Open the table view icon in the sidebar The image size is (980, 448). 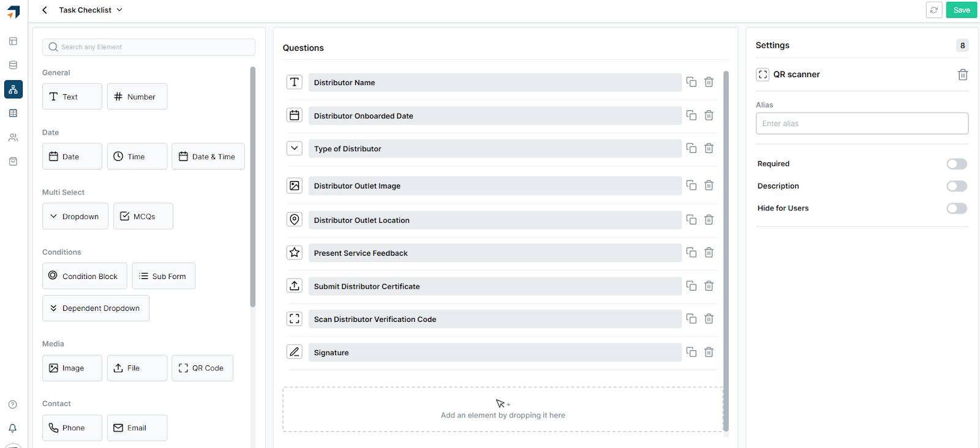13,113
